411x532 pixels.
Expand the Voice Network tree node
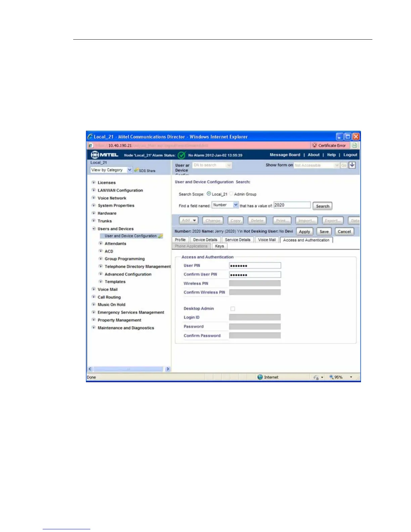tap(94, 198)
